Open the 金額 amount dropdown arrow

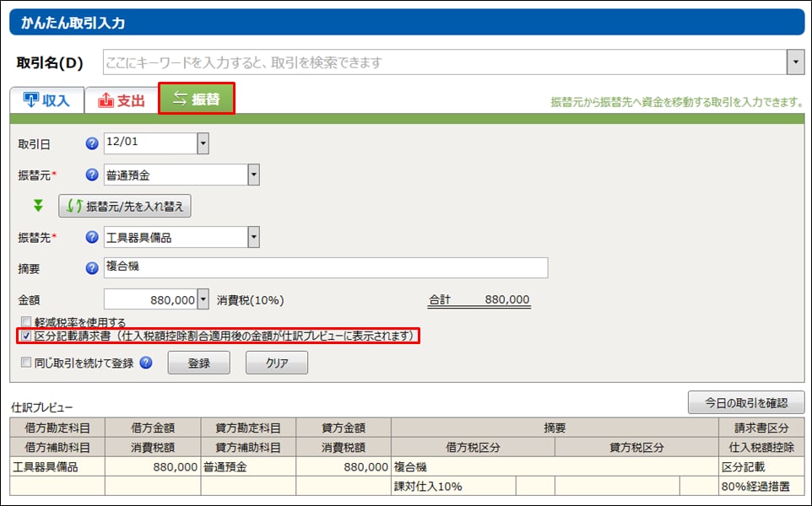(x=203, y=299)
